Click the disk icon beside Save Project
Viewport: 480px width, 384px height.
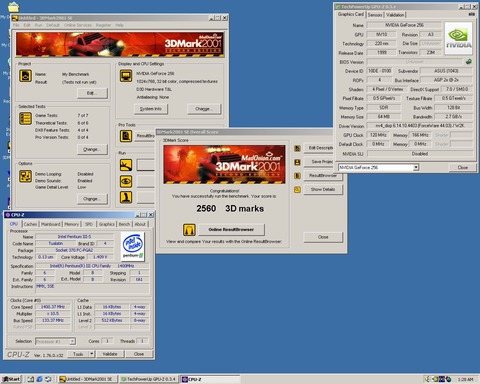pos(297,162)
